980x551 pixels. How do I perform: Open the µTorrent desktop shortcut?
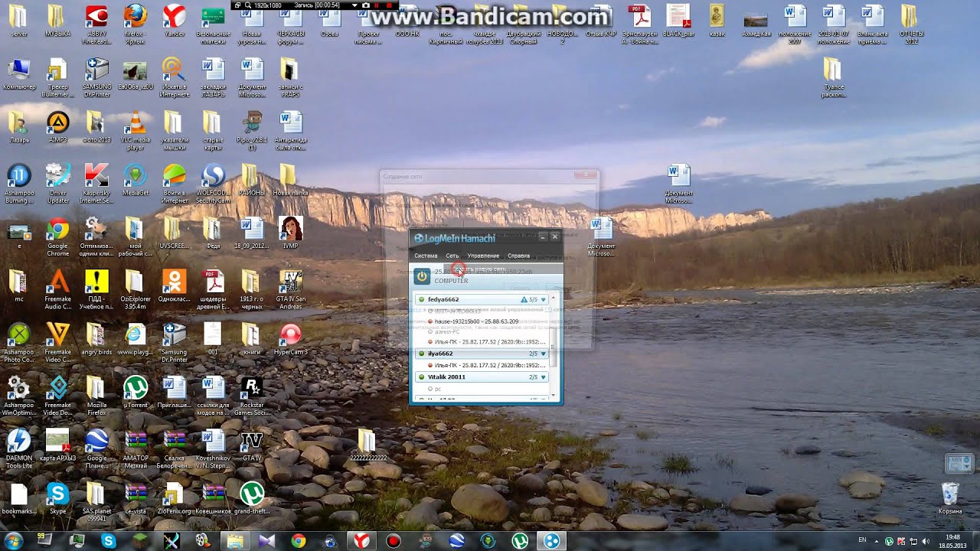136,393
